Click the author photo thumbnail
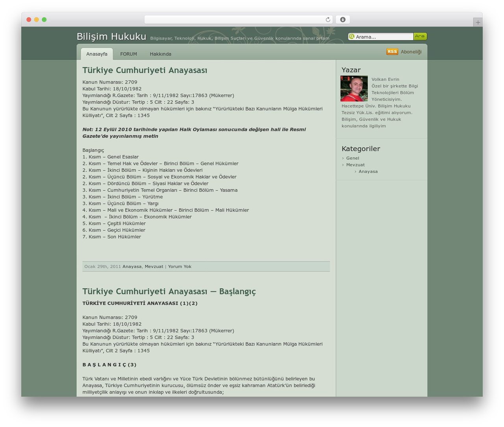Viewport: 504px width, 427px height. (354, 89)
